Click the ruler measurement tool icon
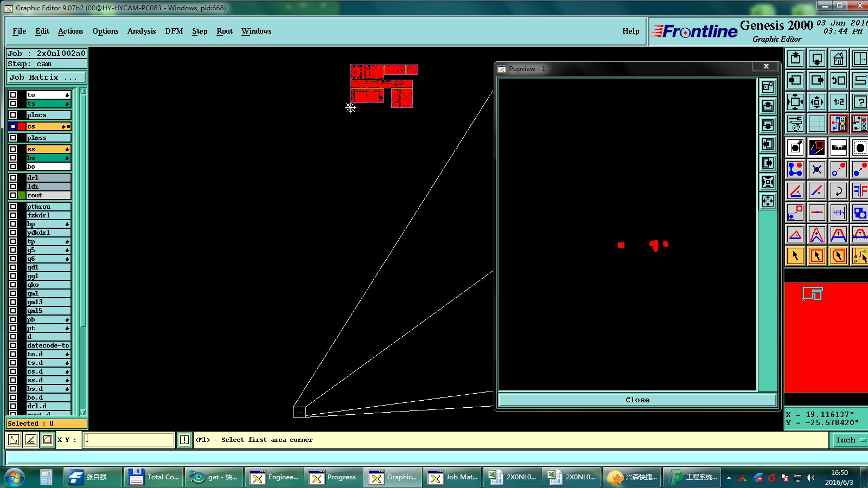The width and height of the screenshot is (868, 488). 839,147
